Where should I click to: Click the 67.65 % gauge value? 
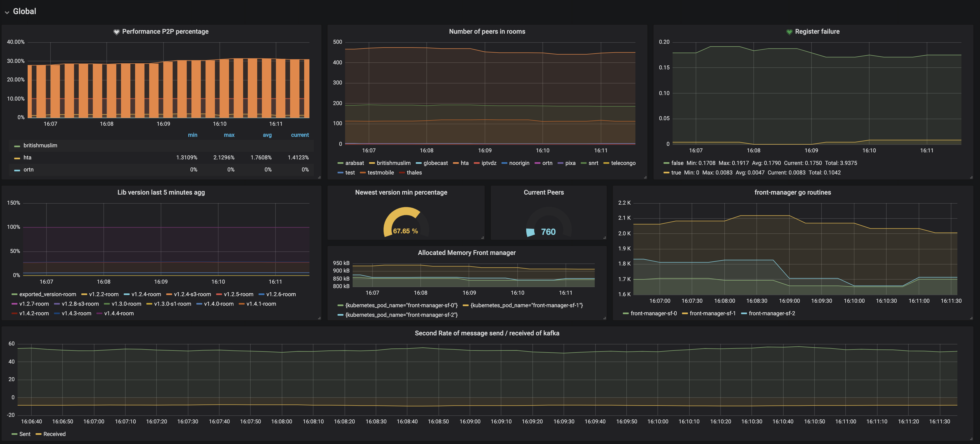[405, 231]
